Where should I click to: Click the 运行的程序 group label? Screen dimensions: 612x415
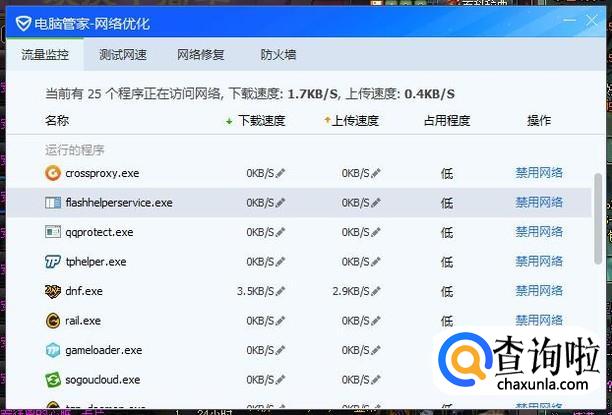click(x=75, y=150)
